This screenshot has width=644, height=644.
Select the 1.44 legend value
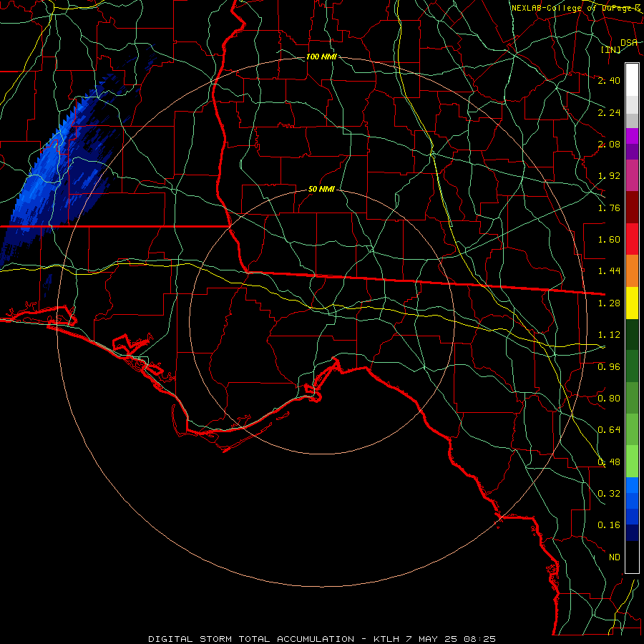(609, 271)
